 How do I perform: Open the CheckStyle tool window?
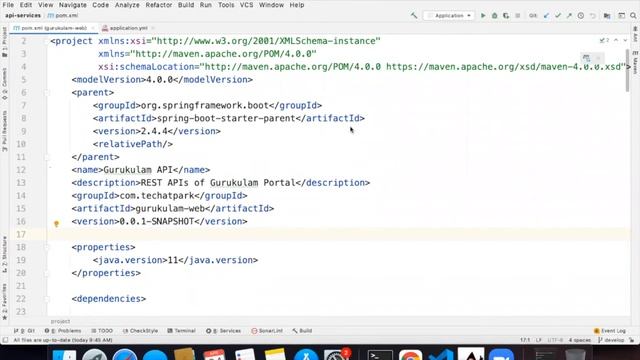pos(140,331)
